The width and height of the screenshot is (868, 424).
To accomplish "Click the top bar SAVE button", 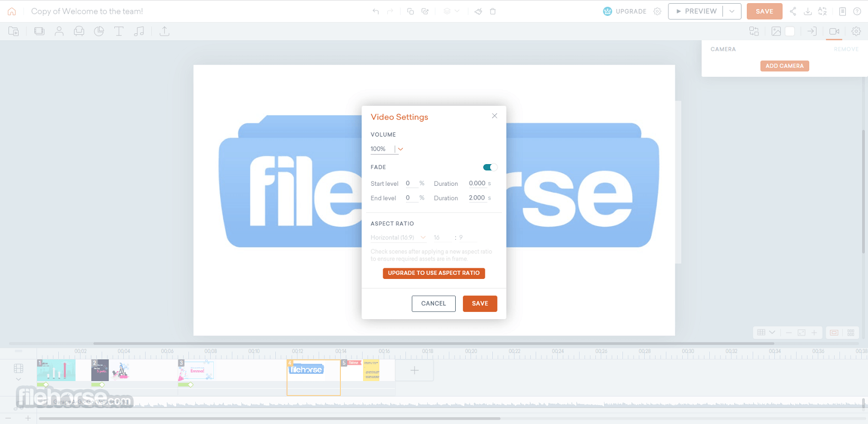I will tap(764, 11).
